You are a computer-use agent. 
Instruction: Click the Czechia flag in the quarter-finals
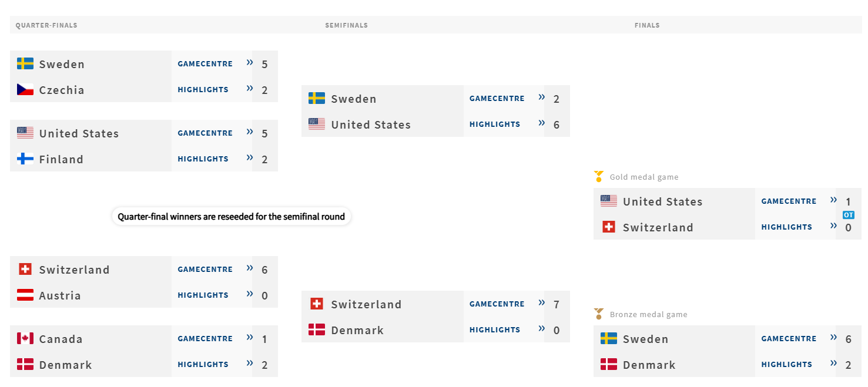[x=25, y=90]
